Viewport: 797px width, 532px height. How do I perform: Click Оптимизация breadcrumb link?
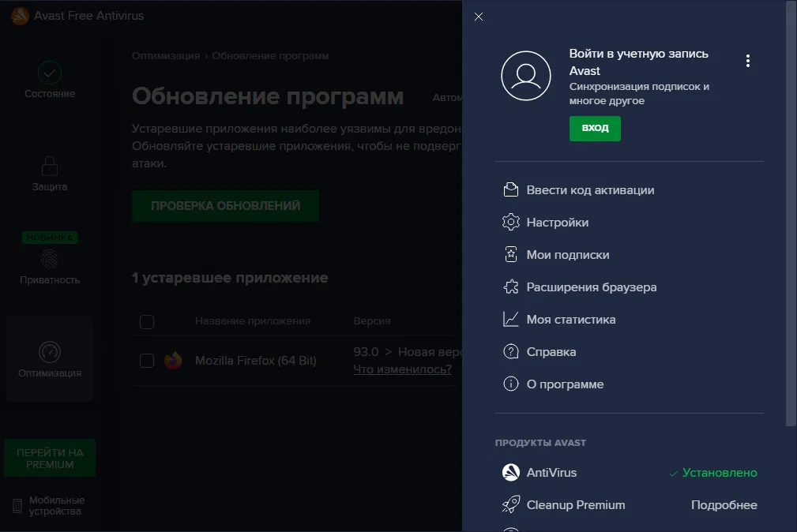coord(166,56)
